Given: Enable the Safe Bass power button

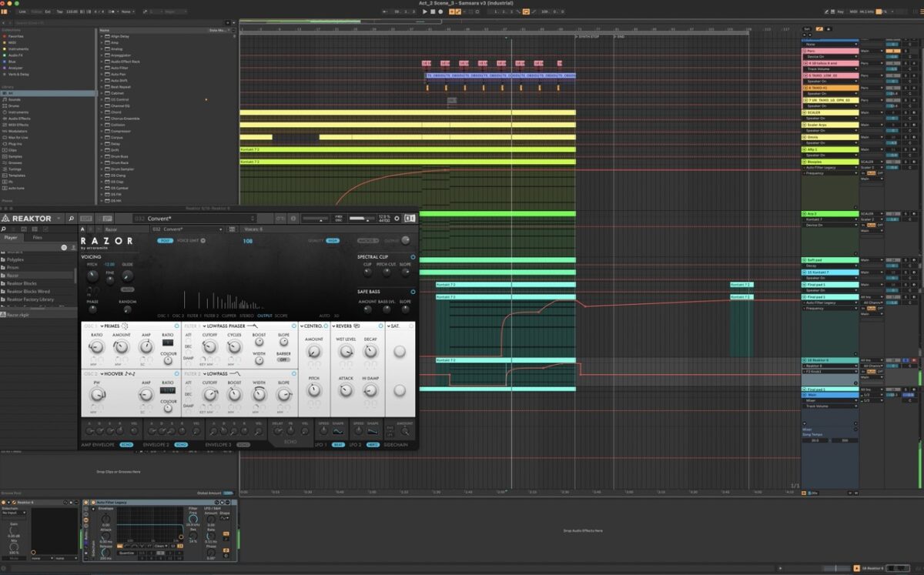Looking at the screenshot, I should (x=413, y=292).
